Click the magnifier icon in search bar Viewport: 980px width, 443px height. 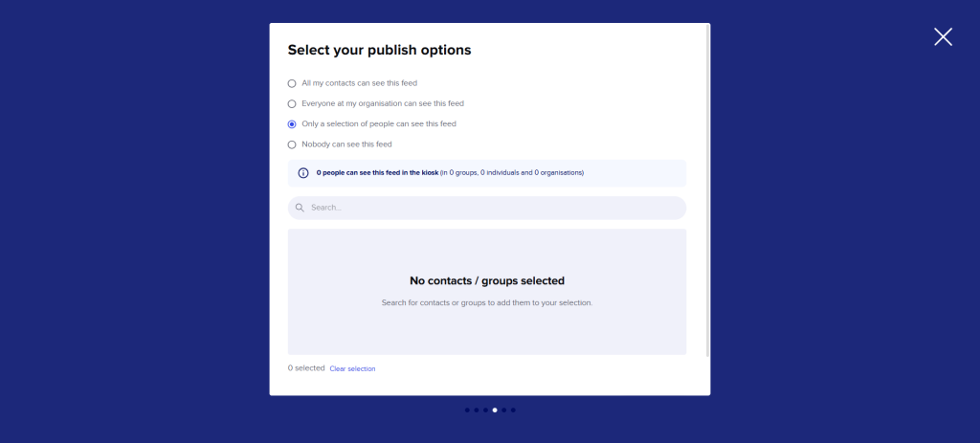point(300,208)
